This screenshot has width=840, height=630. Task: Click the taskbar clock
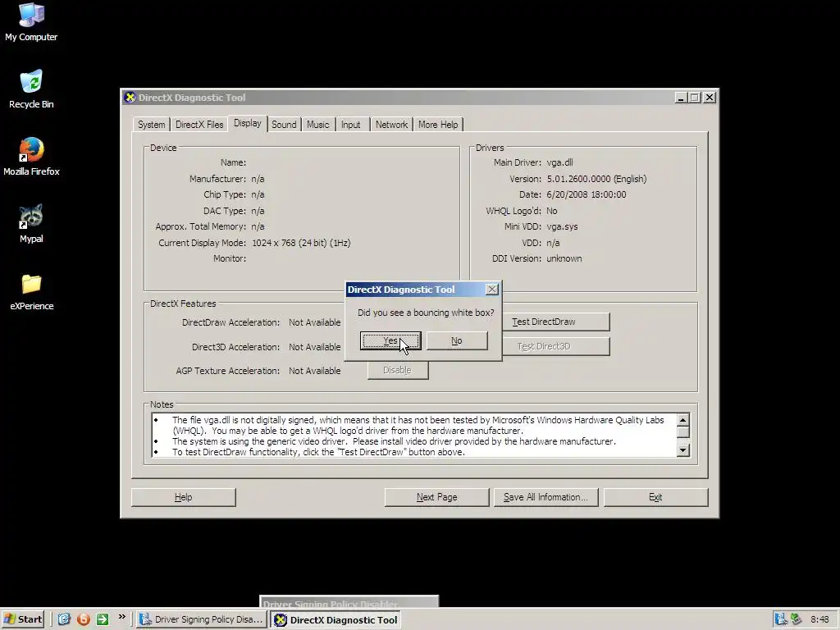click(x=819, y=619)
